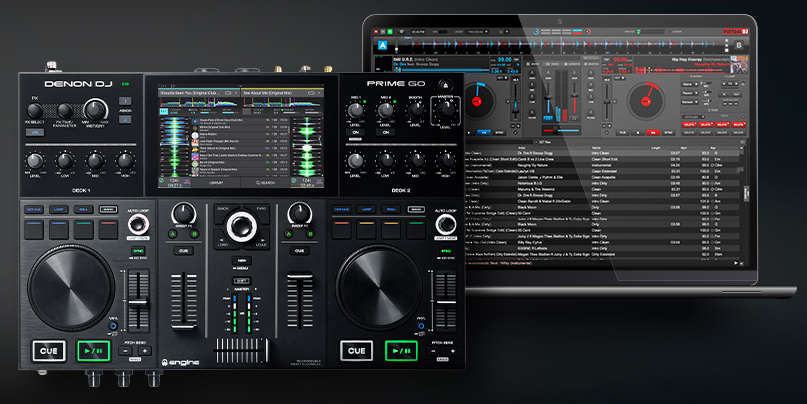Click the FX TIME/PARAMETER knob
This screenshot has width=807, height=404.
point(65,110)
